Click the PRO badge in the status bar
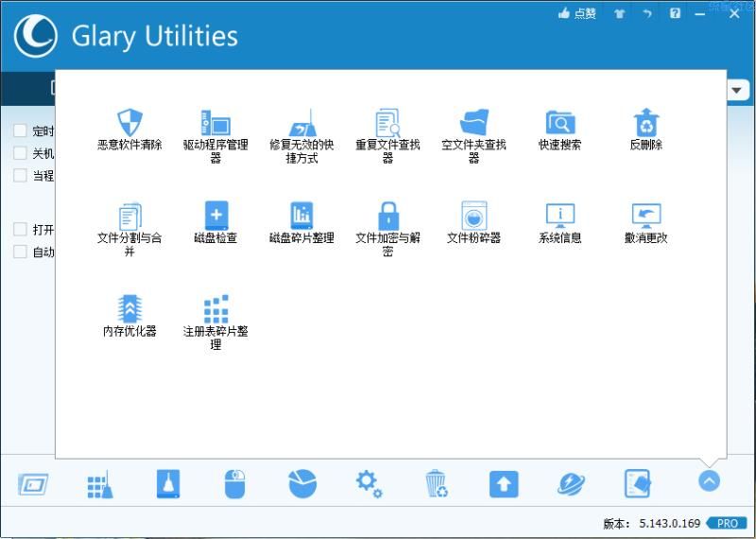 tap(727, 523)
